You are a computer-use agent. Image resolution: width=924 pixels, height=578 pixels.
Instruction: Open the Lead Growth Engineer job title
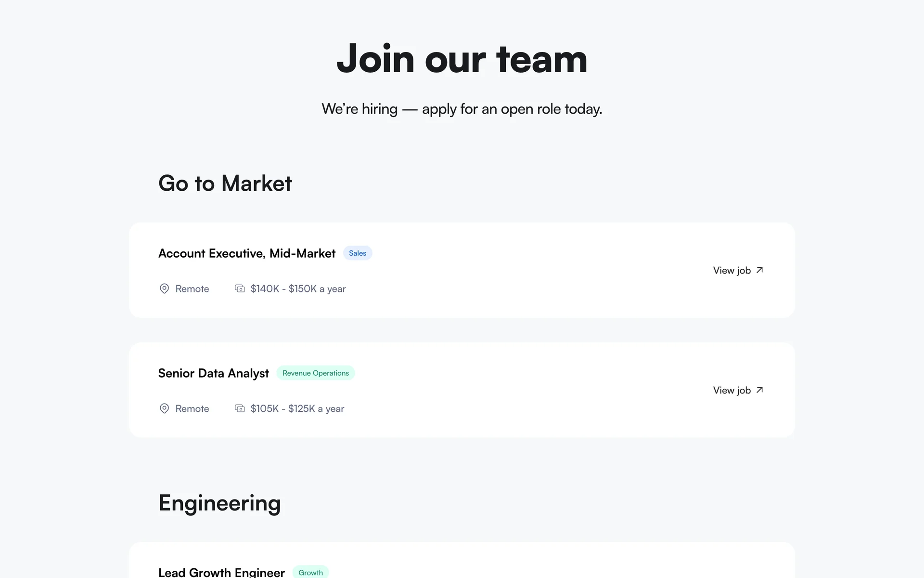pyautogui.click(x=221, y=572)
